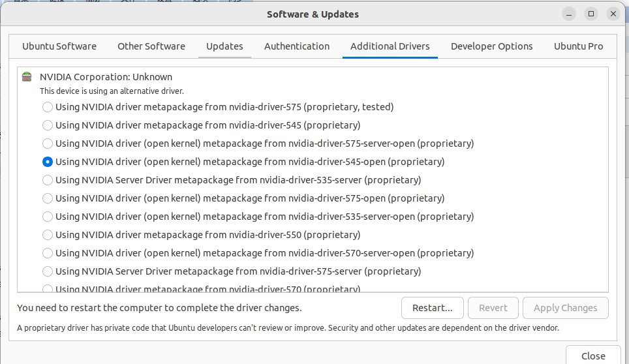Viewport: 629px width, 364px height.
Task: Switch to Developer Options tab
Action: coord(491,46)
